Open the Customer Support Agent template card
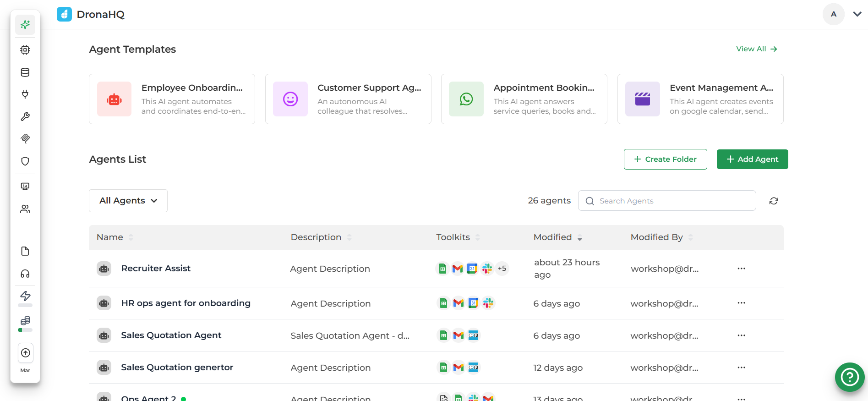 coord(348,99)
